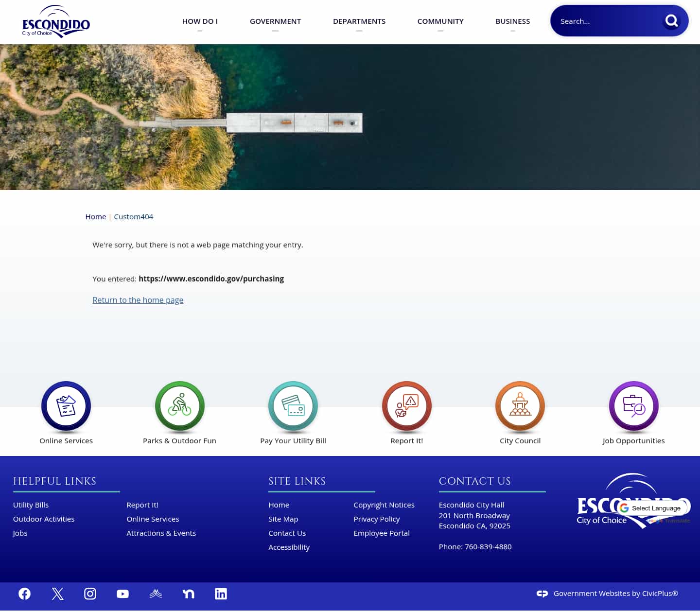Click the Home breadcrumb link
The height and width of the screenshot is (612, 700).
point(96,216)
